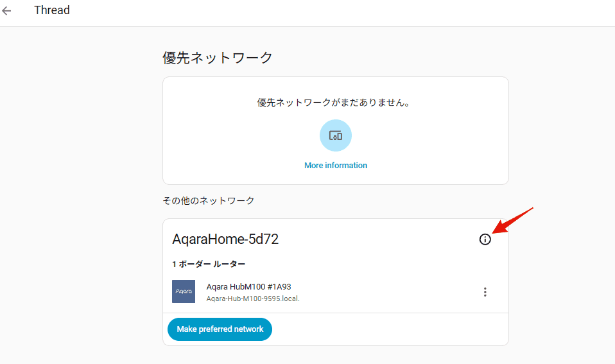Click the 1 ボーダー ルーター label

click(209, 264)
